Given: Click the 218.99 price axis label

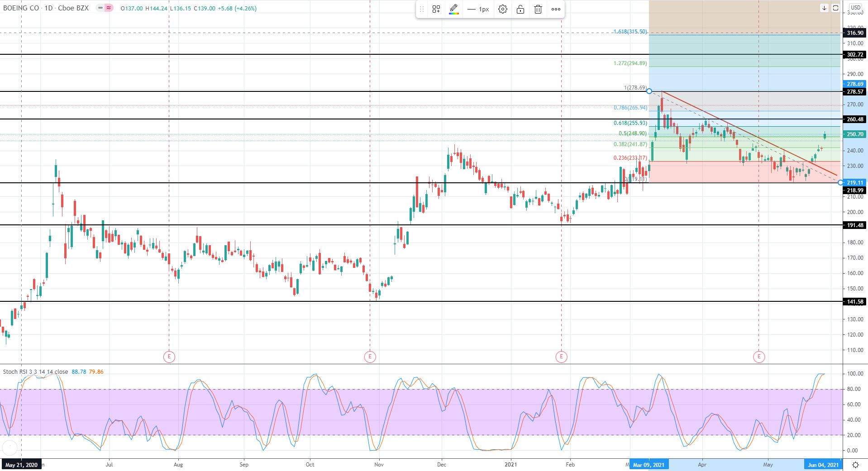Looking at the screenshot, I should 855,190.
